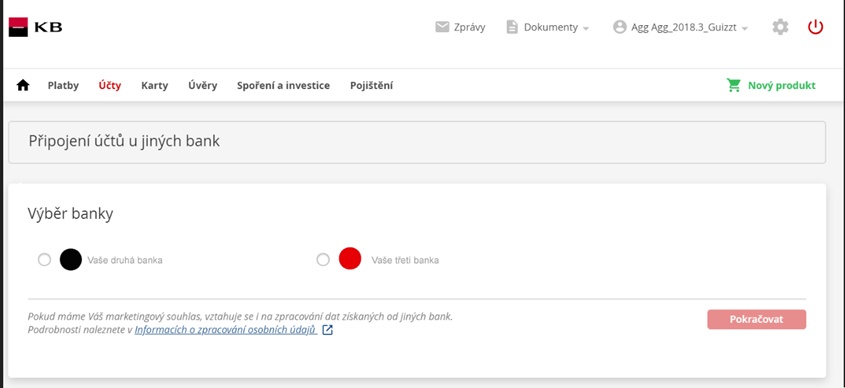Open Informacích o zpracování osobních údajů link
This screenshot has width=845, height=388.
tap(226, 330)
